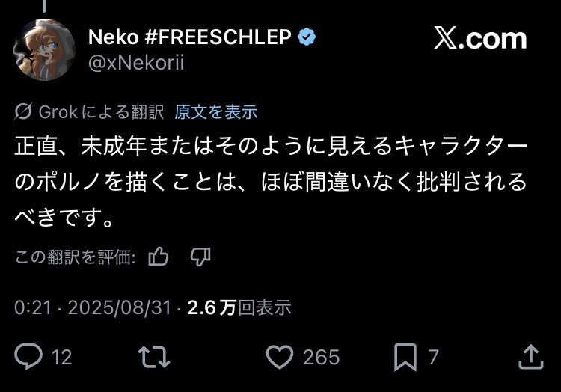Like the post with heart icon
The width and height of the screenshot is (561, 392).
[279, 357]
